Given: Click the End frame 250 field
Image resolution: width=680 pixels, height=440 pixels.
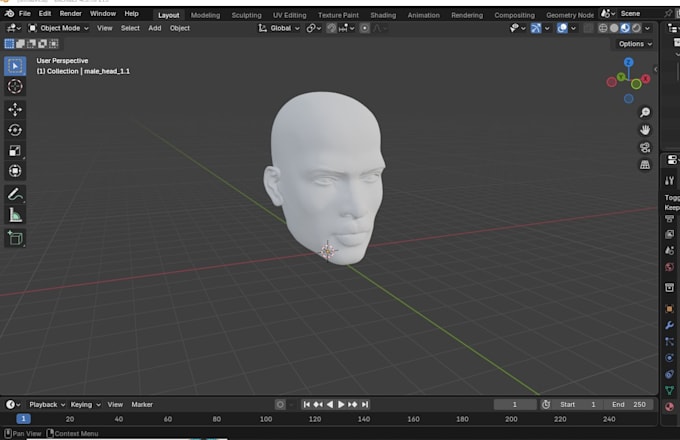Looking at the screenshot, I should click(629, 404).
